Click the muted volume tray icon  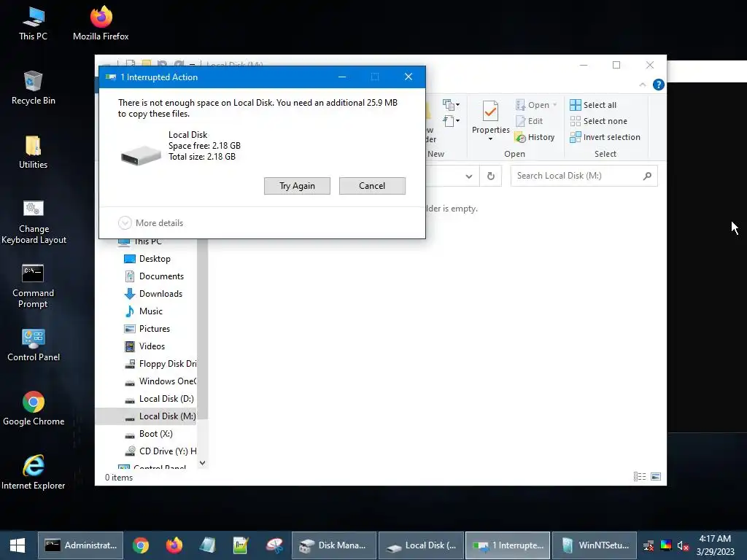click(683, 545)
